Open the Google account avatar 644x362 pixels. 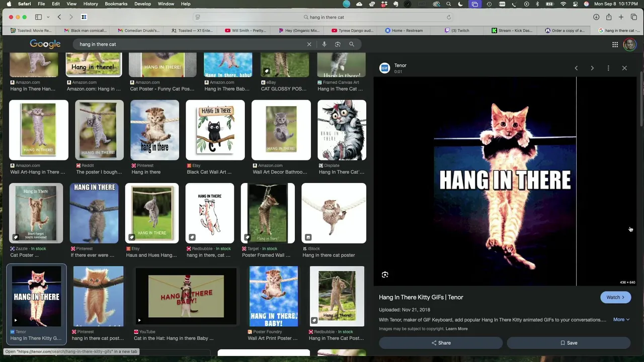pos(629,45)
